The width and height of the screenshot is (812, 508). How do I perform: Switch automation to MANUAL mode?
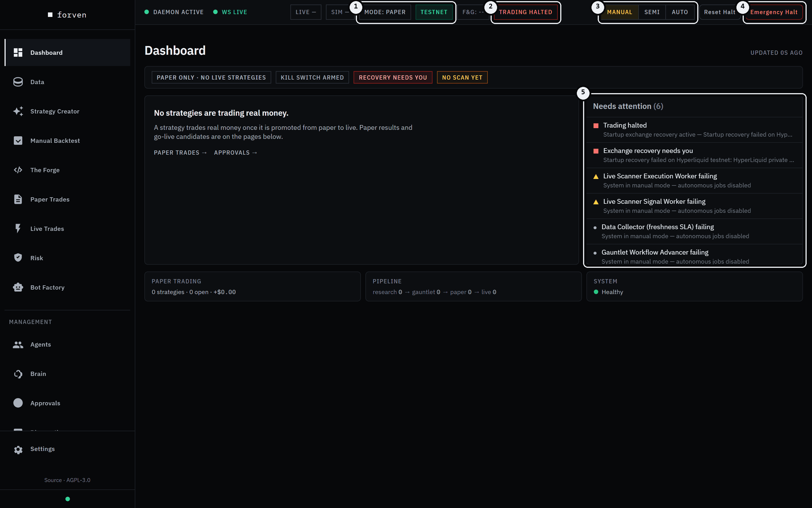coord(619,12)
